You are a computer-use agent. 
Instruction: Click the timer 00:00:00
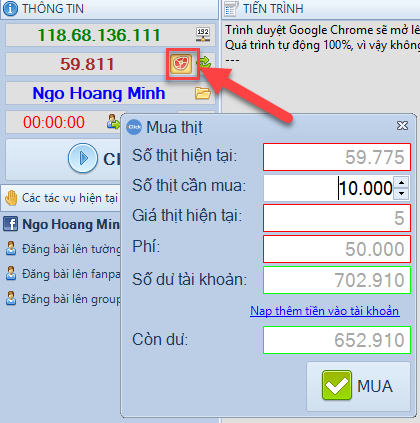pos(54,122)
